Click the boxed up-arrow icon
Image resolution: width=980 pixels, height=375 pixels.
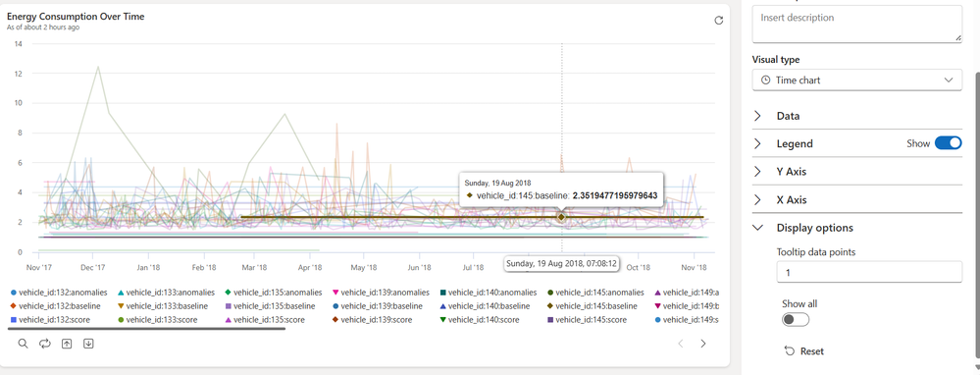click(67, 344)
